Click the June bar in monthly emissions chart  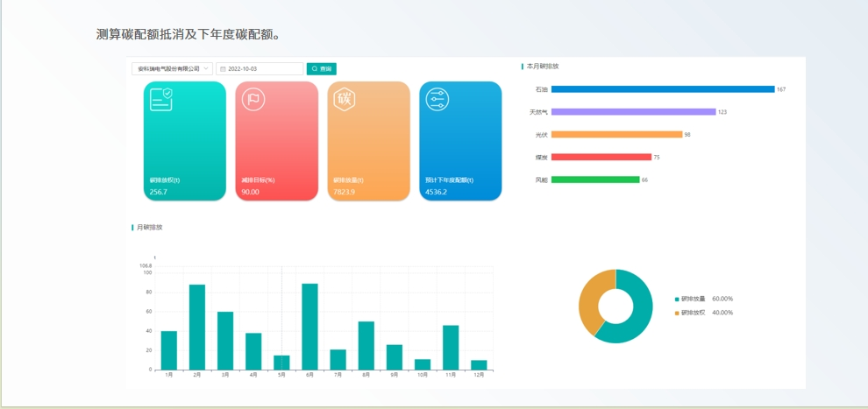[309, 326]
